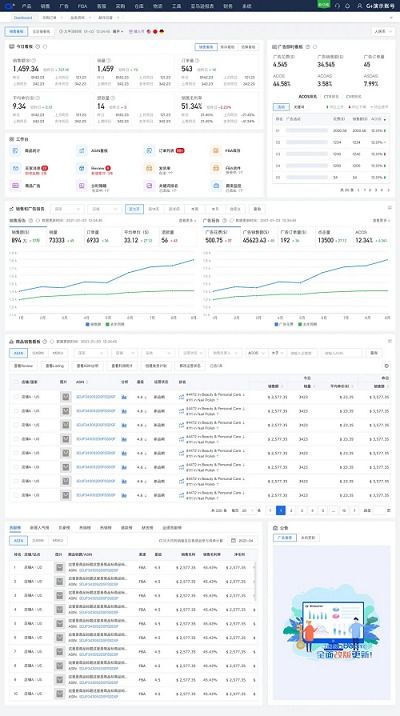
Task: Switch to second dashboard view toggle at top left
Action: [41, 32]
